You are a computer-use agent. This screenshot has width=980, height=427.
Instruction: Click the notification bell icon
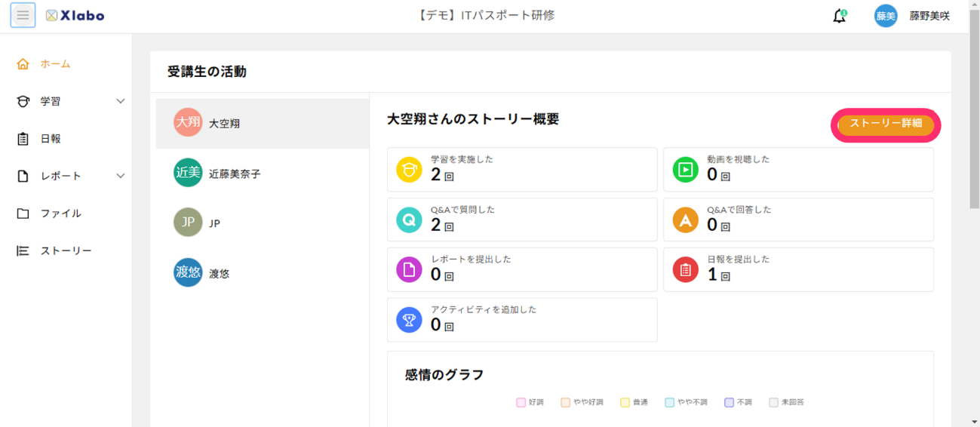tap(840, 16)
